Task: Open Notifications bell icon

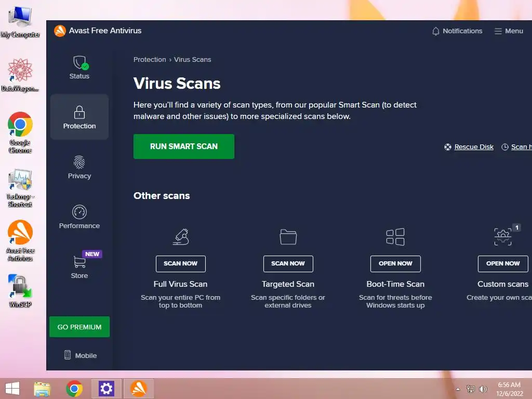Action: 436,31
